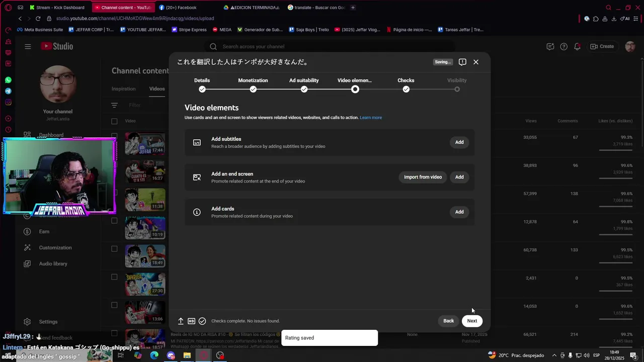Select the Video elements step
Screen dimensions: 644x362
tap(355, 84)
